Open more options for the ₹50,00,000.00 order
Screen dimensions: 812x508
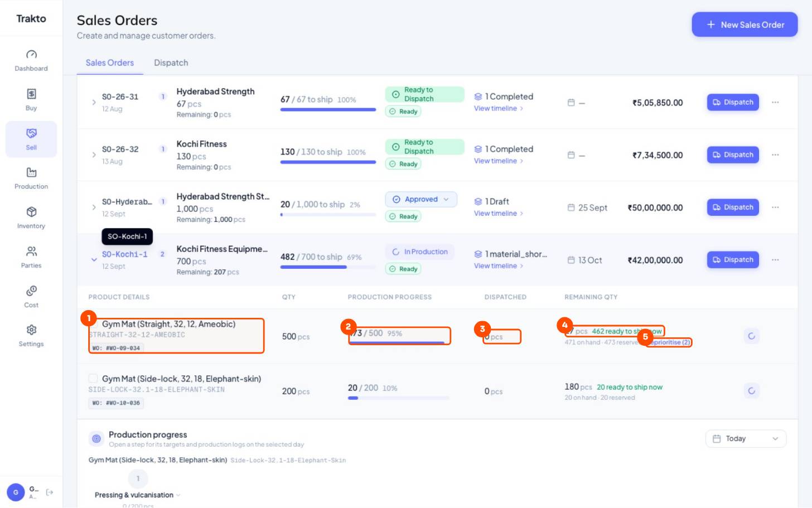[775, 207]
